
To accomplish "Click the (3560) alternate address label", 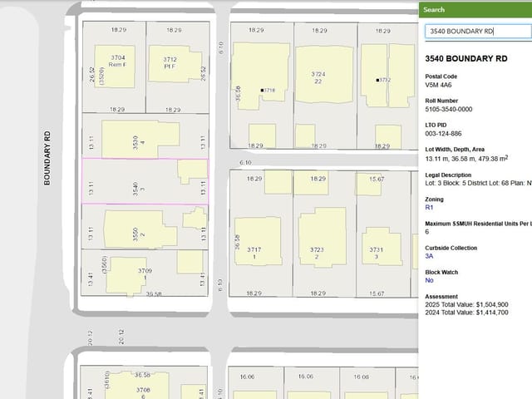I will point(104,264).
